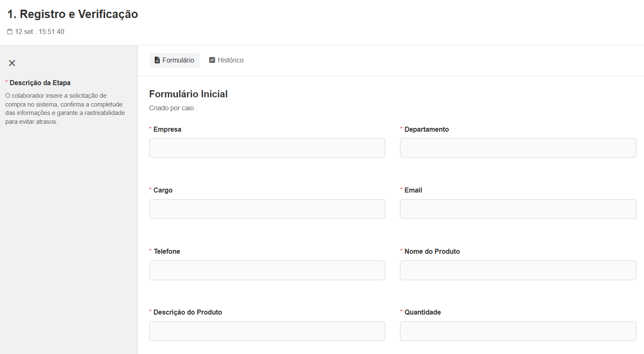This screenshot has width=644, height=354.
Task: Click the '1. Registro e Verificação' title
Action: [x=73, y=14]
